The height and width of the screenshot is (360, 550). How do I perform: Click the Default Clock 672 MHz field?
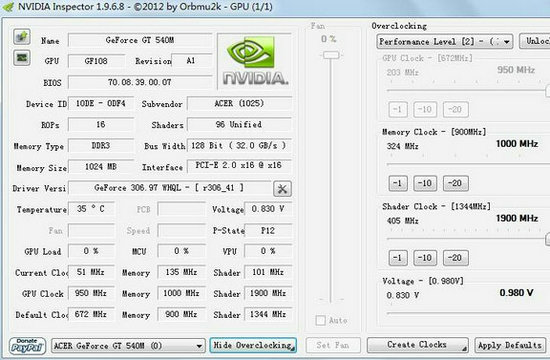click(x=91, y=314)
